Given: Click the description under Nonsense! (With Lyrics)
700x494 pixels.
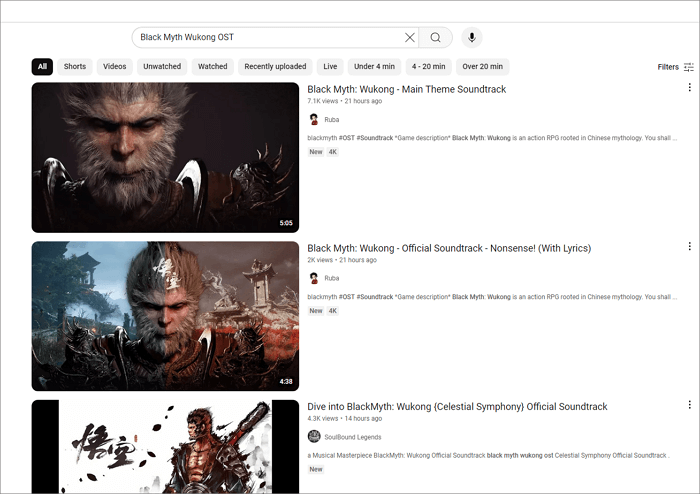Looking at the screenshot, I should click(x=492, y=297).
